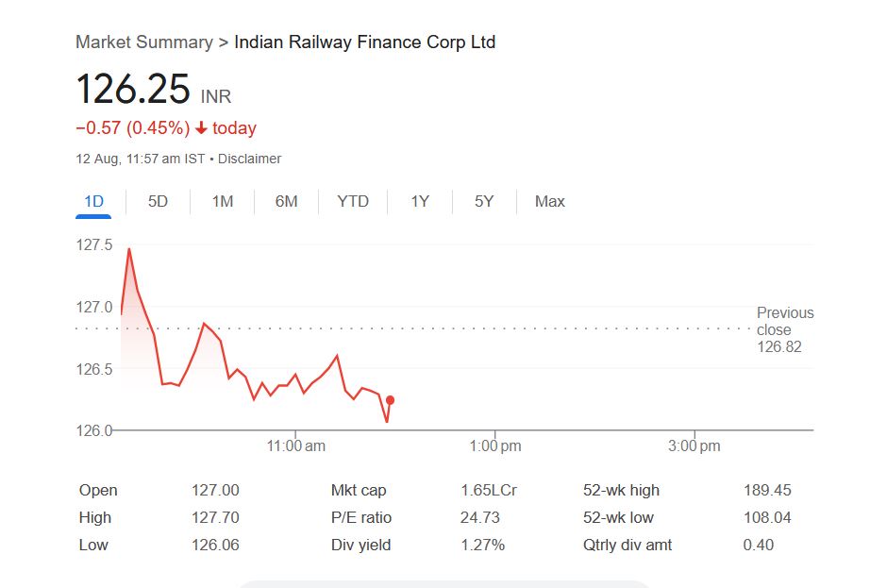870x588 pixels.
Task: Click the 11:00 am axis label
Action: (x=296, y=445)
